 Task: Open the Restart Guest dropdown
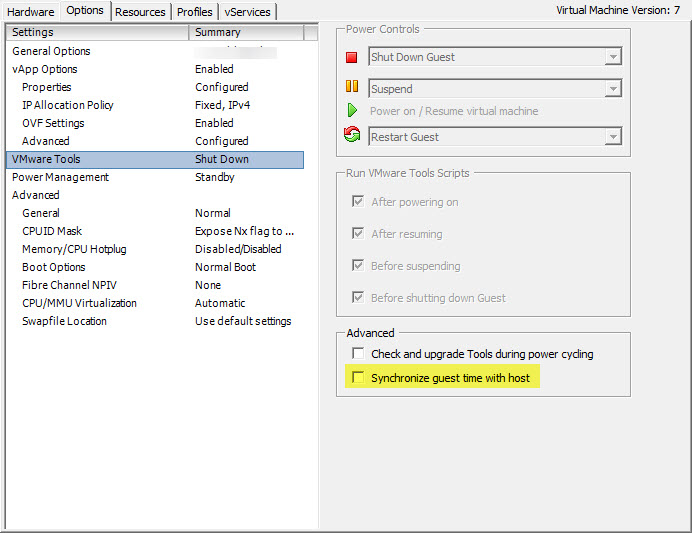coord(613,137)
